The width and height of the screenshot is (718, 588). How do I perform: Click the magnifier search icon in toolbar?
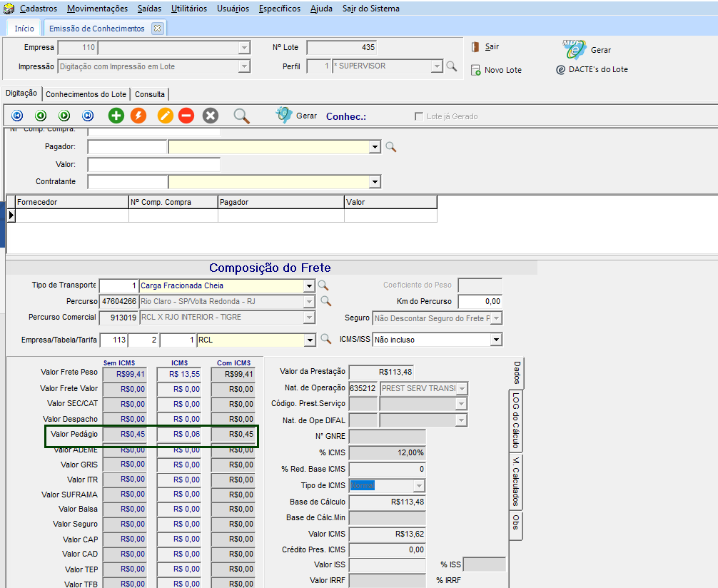pos(242,116)
